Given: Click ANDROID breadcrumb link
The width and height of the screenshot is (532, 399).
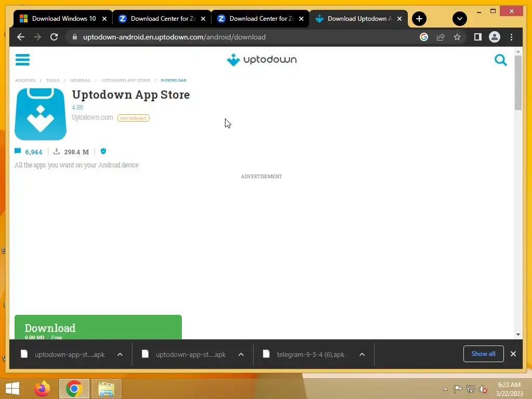Looking at the screenshot, I should pyautogui.click(x=25, y=81).
